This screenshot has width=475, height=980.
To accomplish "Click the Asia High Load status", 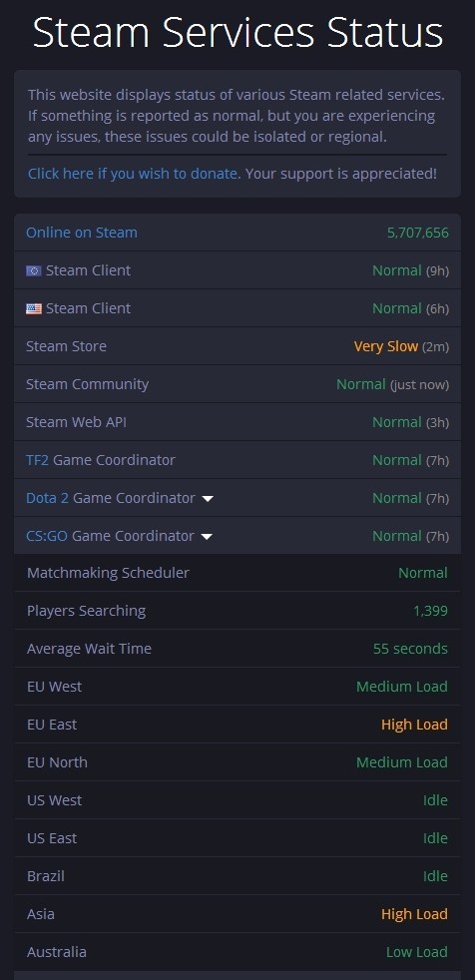I will (x=414, y=914).
